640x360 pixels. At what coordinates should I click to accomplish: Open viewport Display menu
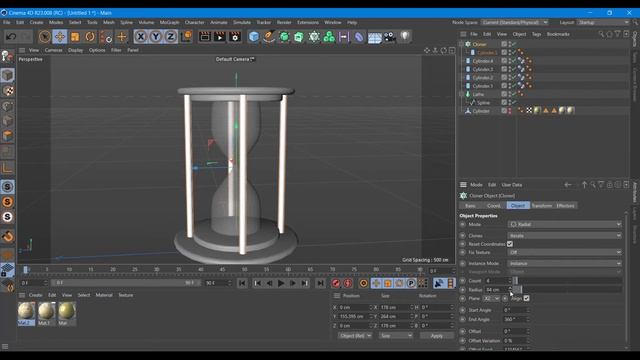click(x=76, y=50)
